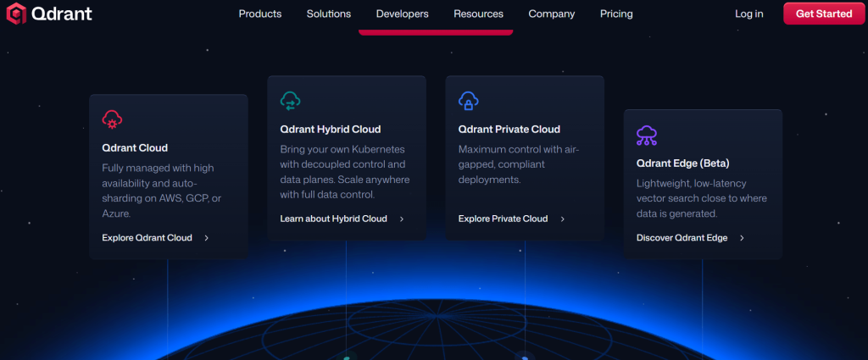868x360 pixels.
Task: Open the Solutions menu
Action: pyautogui.click(x=329, y=14)
